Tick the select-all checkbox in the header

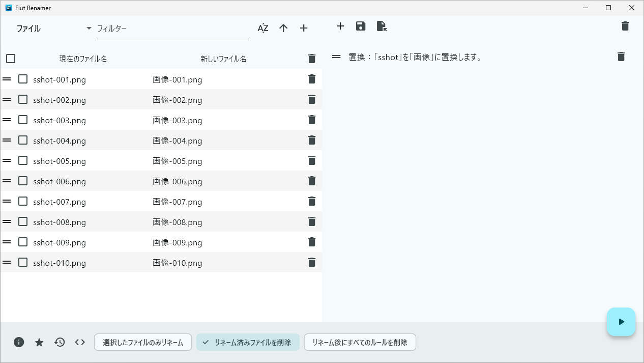[11, 59]
